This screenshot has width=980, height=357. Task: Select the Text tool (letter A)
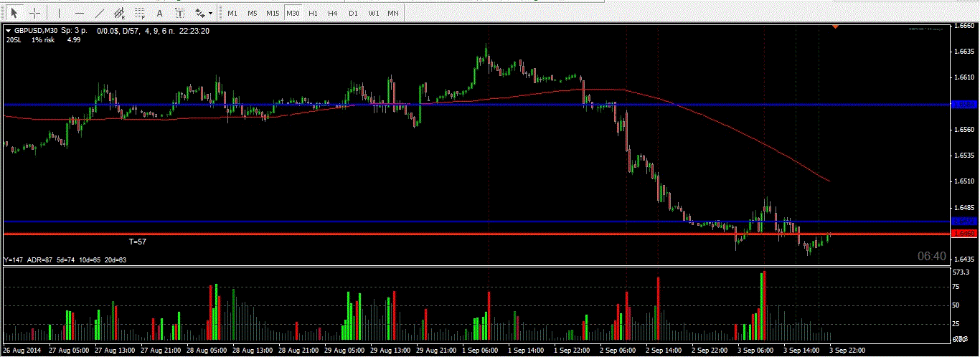(x=159, y=13)
